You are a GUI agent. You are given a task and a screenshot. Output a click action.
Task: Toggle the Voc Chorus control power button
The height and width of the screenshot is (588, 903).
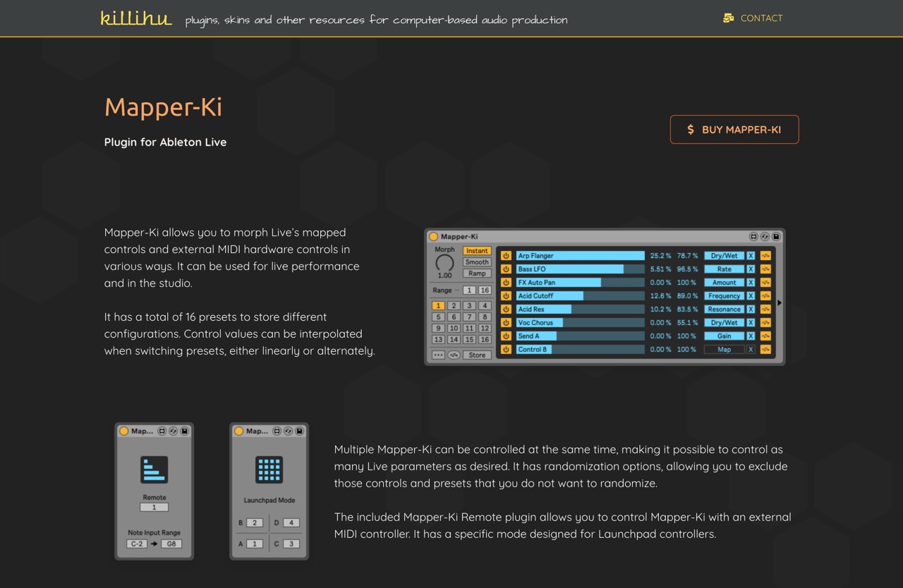pyautogui.click(x=506, y=322)
